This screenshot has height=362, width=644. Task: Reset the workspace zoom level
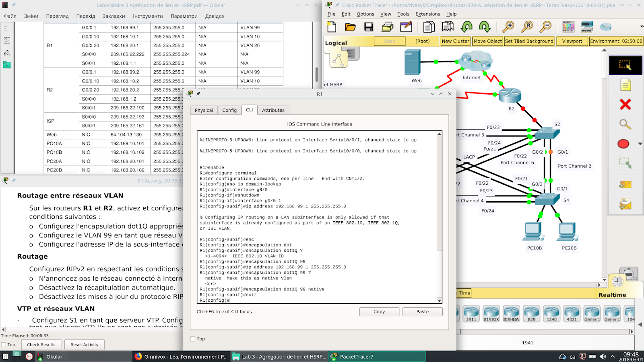coord(526,27)
